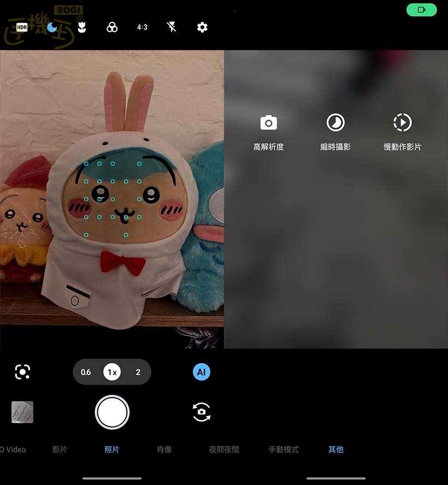Switch to 手動模式 manual mode tab
This screenshot has height=485, width=448.
[x=284, y=449]
